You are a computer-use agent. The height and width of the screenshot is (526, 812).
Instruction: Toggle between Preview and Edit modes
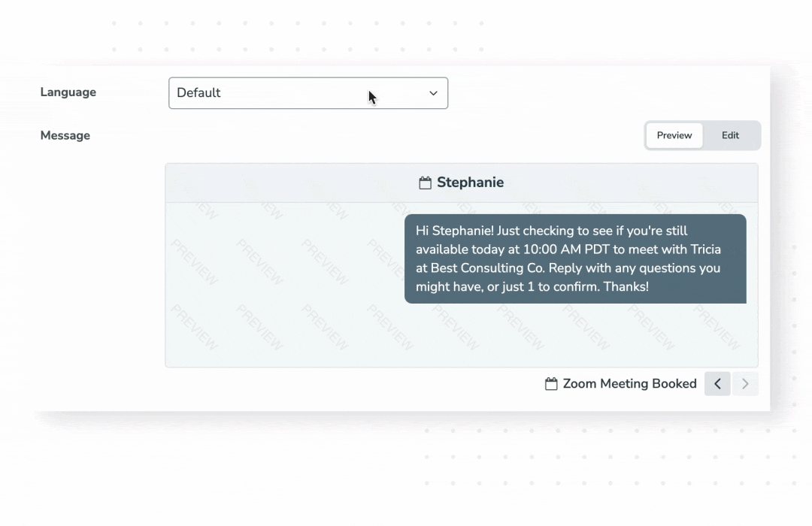coord(701,135)
